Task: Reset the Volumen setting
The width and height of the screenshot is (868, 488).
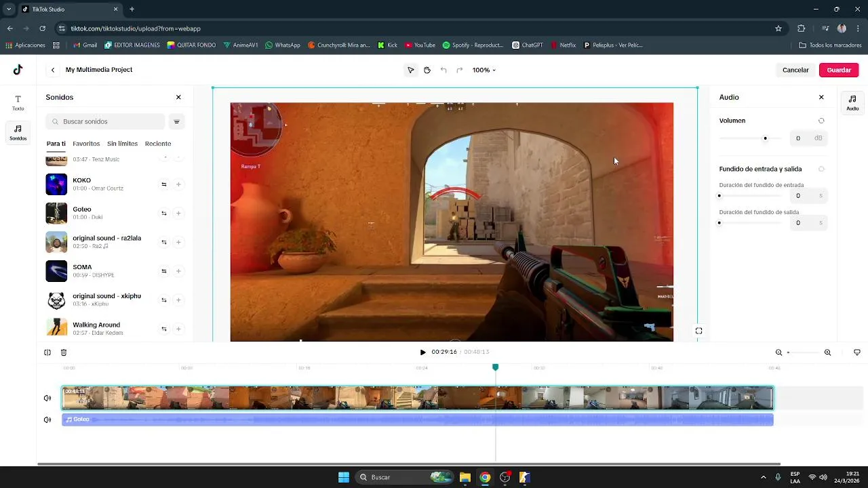Action: (821, 121)
